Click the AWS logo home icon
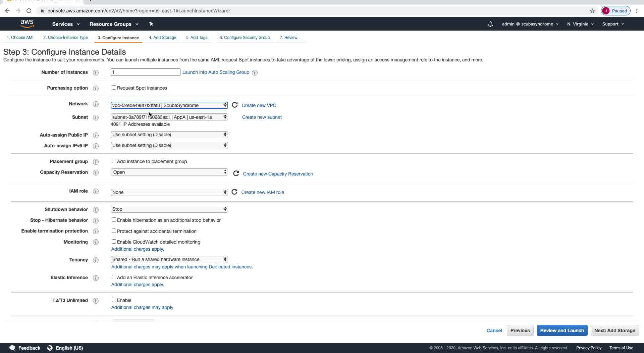The width and height of the screenshot is (644, 353). [27, 23]
